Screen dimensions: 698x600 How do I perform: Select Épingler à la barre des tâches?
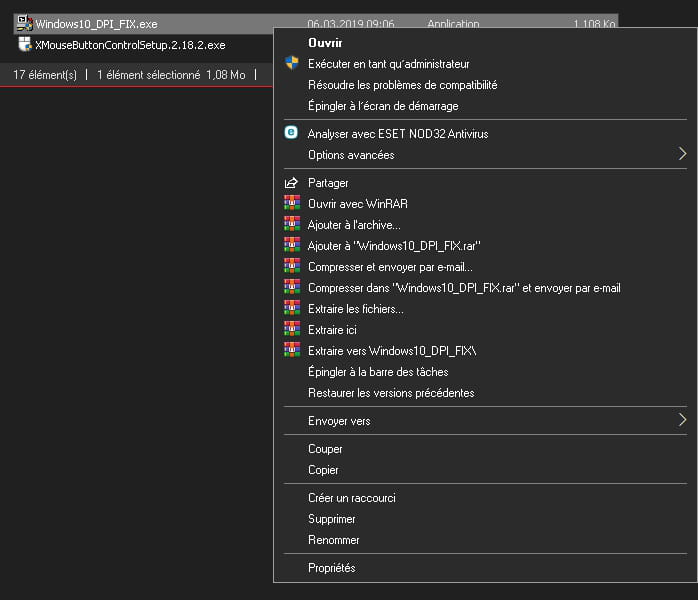485,372
